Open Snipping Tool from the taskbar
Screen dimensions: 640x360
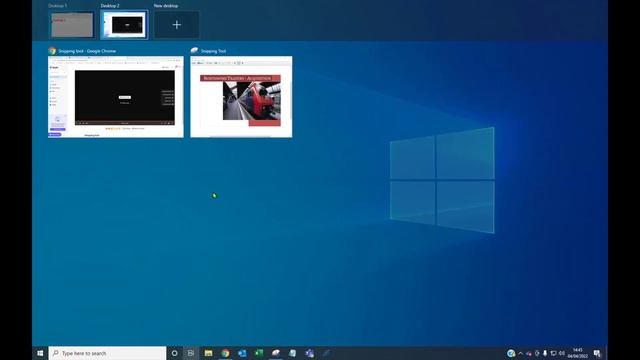tap(276, 353)
